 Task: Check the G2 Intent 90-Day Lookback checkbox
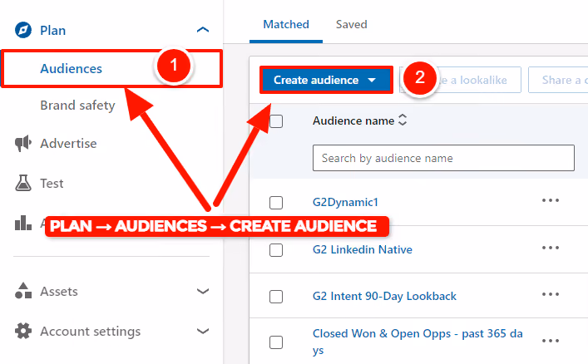276,297
